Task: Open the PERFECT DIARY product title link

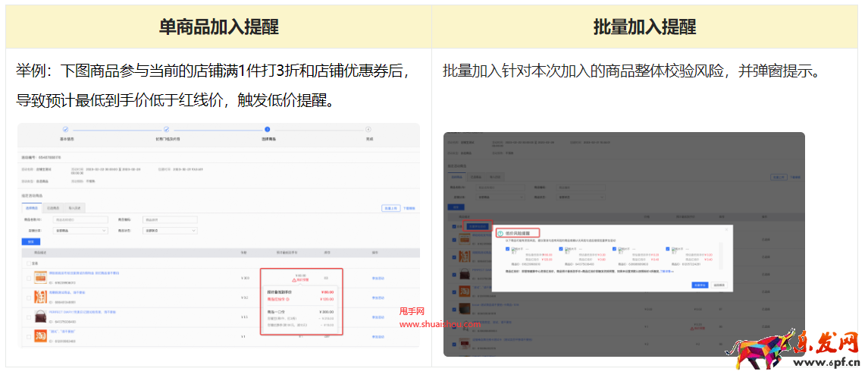Action: coord(83,313)
